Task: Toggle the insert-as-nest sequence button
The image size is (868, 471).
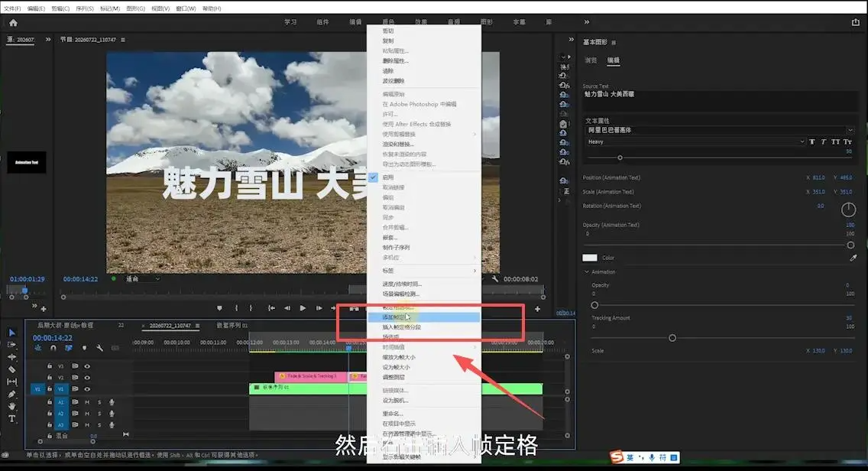Action: [x=37, y=348]
